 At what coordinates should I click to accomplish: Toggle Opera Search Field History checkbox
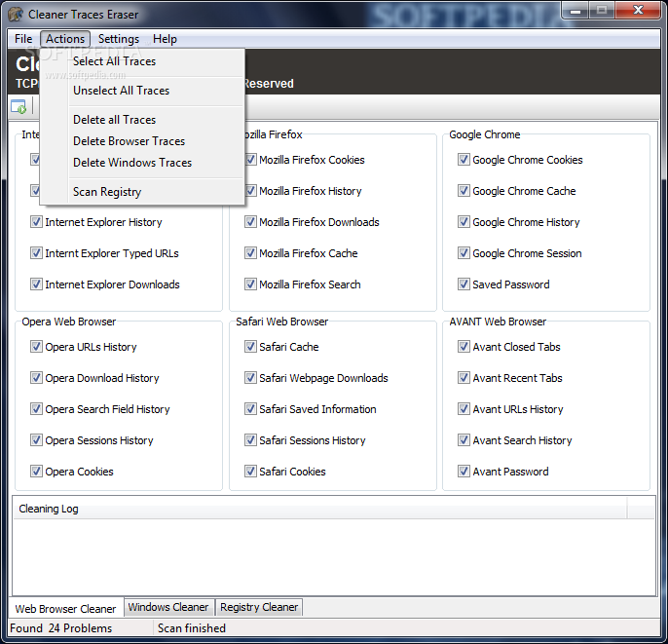[36, 409]
